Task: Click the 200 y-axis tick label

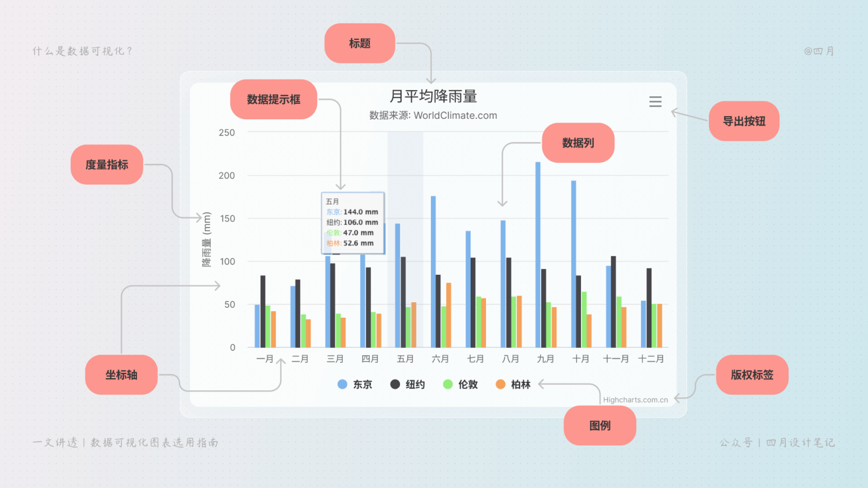Action: point(227,176)
